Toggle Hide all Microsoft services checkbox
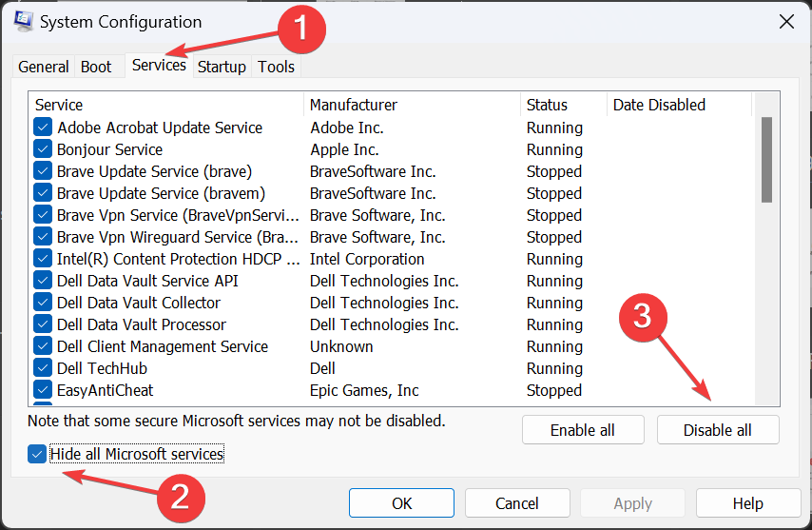This screenshot has width=812, height=530. (x=37, y=455)
